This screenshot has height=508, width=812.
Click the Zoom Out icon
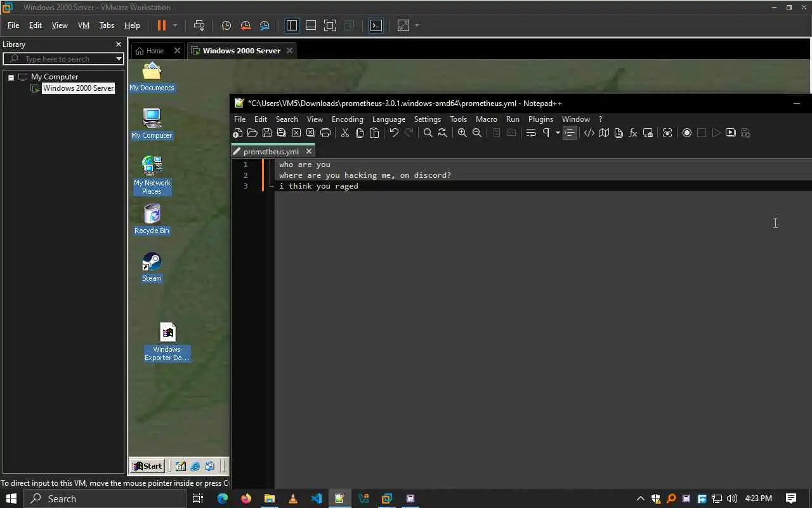477,133
